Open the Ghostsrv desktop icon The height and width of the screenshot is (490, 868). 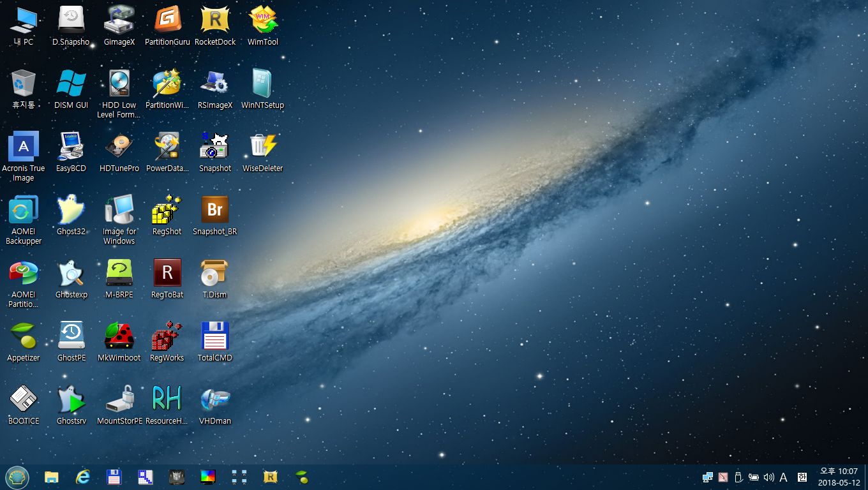click(x=71, y=405)
